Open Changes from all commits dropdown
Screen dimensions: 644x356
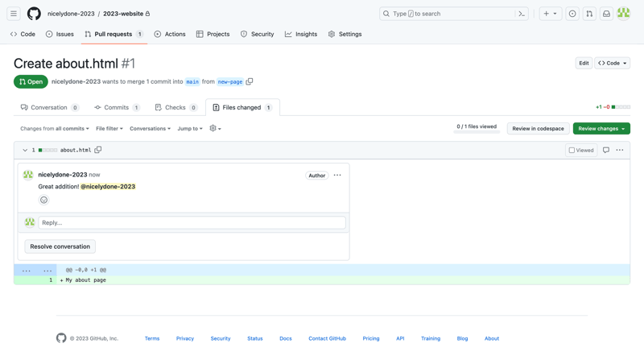tap(55, 129)
